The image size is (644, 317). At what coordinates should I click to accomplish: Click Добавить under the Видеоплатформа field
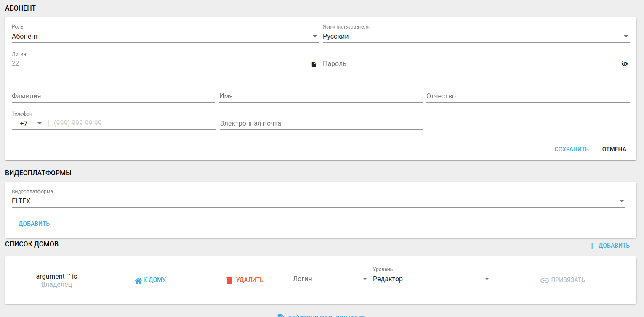pyautogui.click(x=34, y=224)
